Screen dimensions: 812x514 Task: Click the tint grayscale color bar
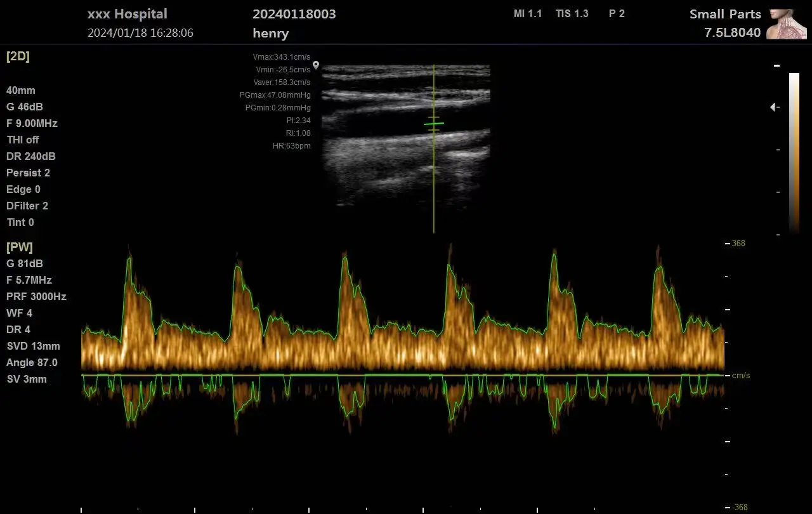[794, 153]
